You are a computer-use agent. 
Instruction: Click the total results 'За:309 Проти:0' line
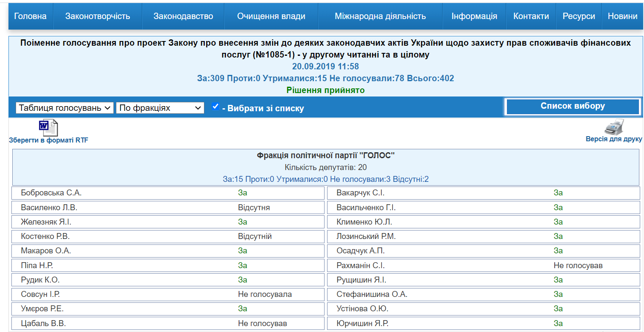tap(325, 78)
